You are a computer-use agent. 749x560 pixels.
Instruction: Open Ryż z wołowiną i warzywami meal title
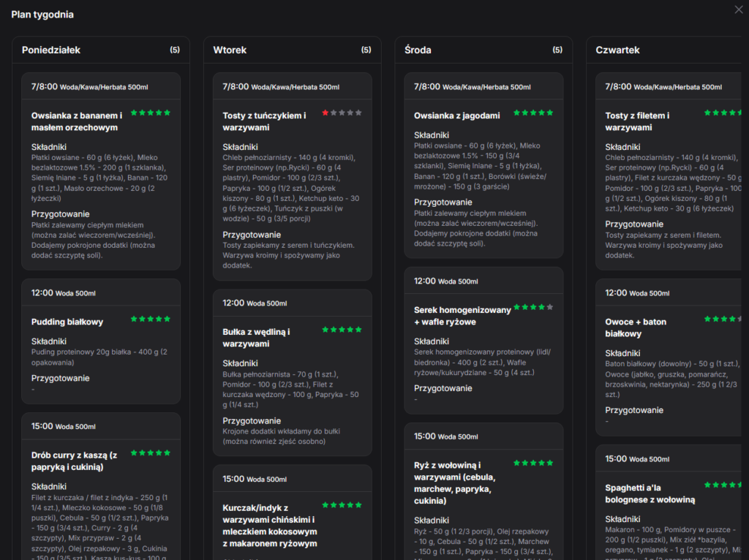click(455, 483)
